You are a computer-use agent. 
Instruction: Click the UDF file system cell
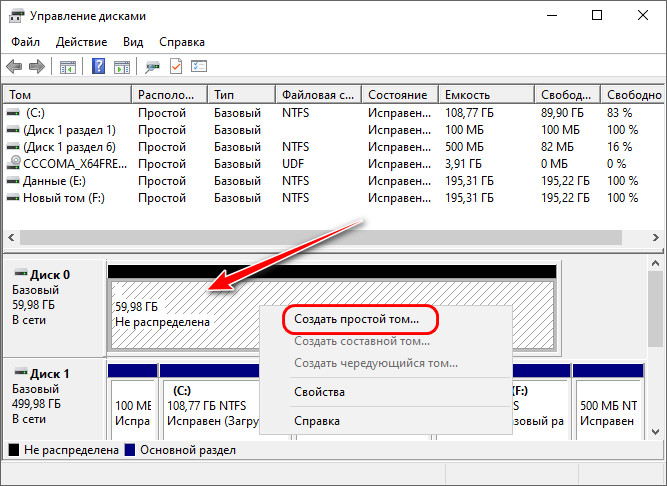click(293, 164)
